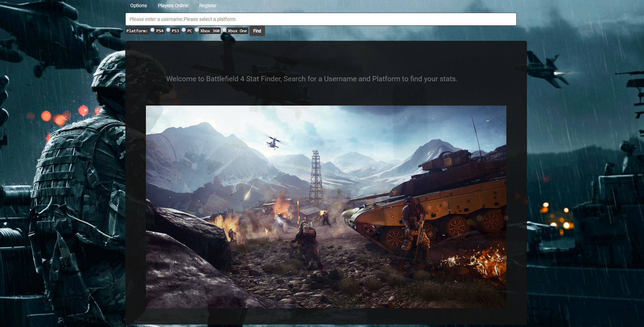Click the PS4 label next to its radio
The width and height of the screenshot is (644, 327).
(x=160, y=31)
